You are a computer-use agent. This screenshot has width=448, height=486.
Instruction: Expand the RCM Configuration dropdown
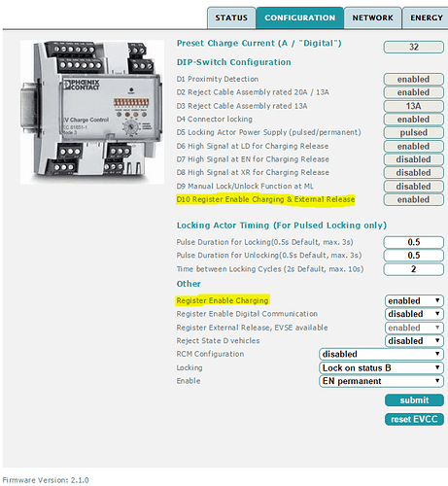tap(381, 354)
